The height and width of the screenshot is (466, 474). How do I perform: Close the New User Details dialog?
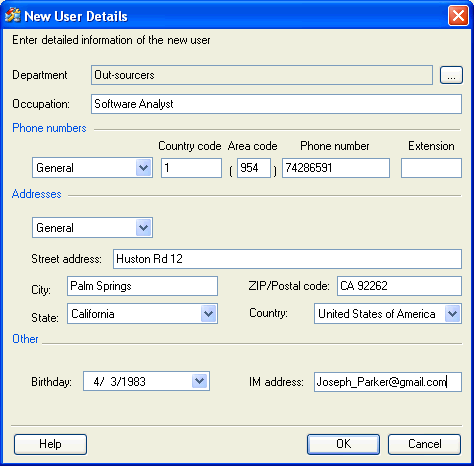(458, 15)
